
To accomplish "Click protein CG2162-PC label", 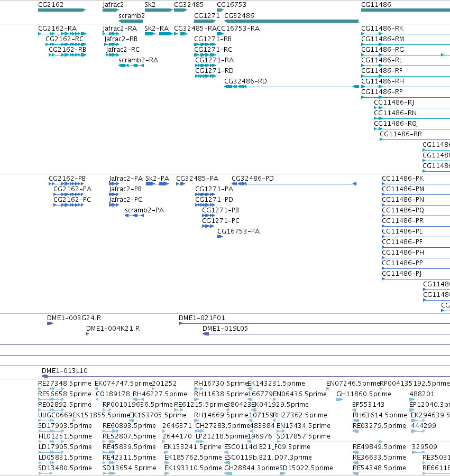I will point(72,200).
